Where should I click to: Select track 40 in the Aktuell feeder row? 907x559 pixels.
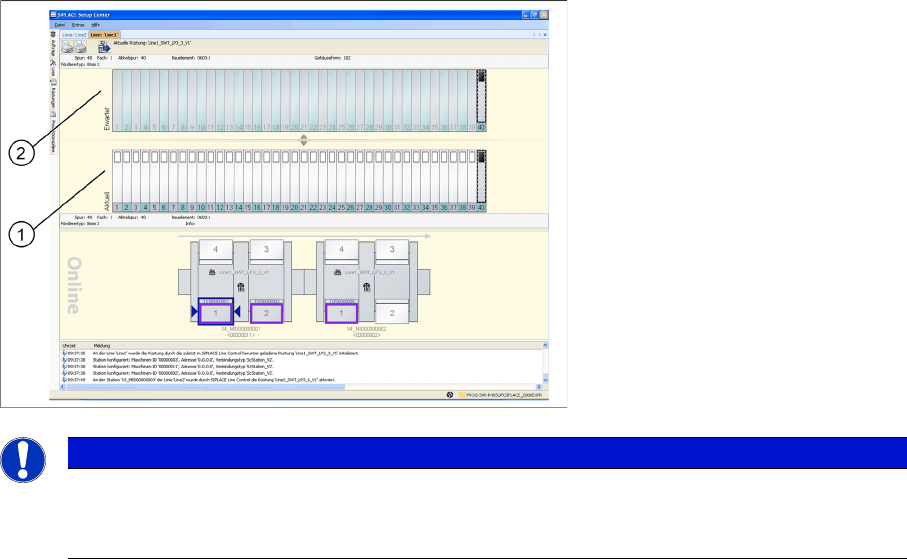(481, 181)
